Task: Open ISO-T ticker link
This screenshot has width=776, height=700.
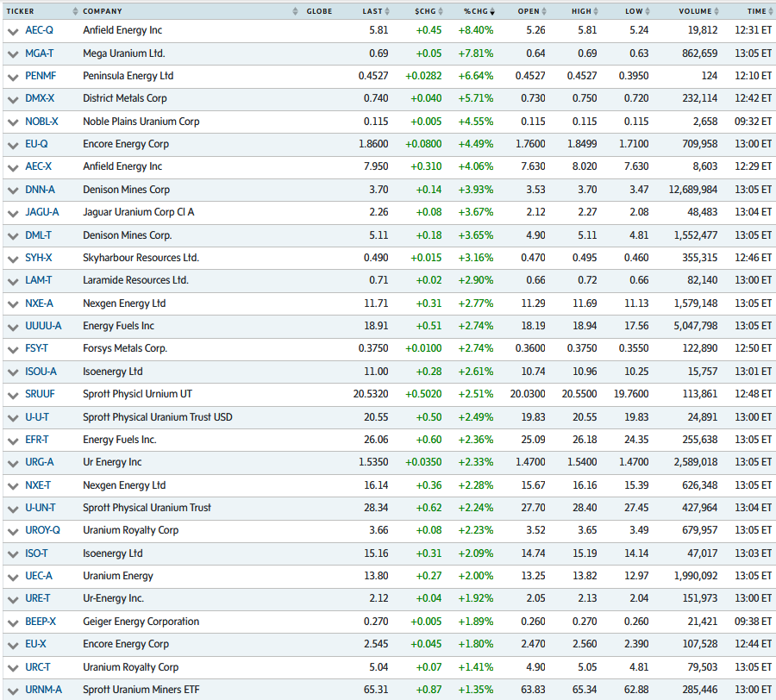Action: 36,553
